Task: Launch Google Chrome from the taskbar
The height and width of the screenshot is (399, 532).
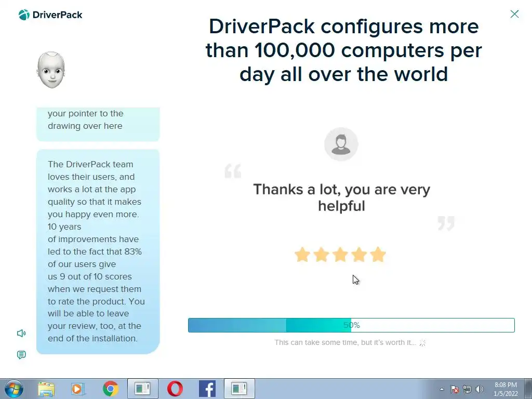Action: coord(110,389)
